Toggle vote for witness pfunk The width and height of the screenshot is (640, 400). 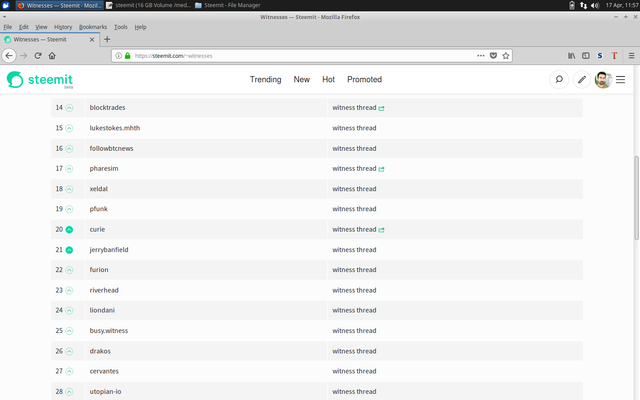[x=69, y=209]
